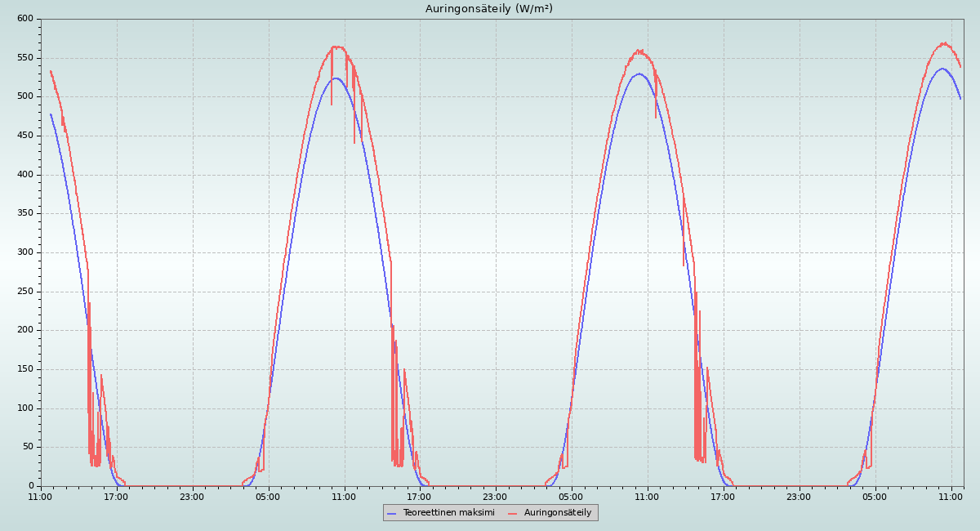Image resolution: width=980 pixels, height=531 pixels.
Task: Select the Teoreettinen maksimi legend label
Action: coord(448,512)
